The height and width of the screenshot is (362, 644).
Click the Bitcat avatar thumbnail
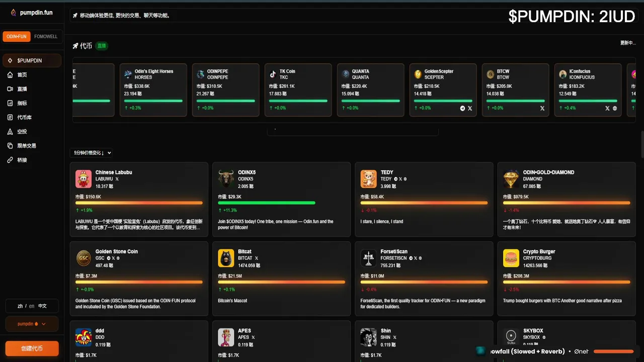(x=226, y=258)
